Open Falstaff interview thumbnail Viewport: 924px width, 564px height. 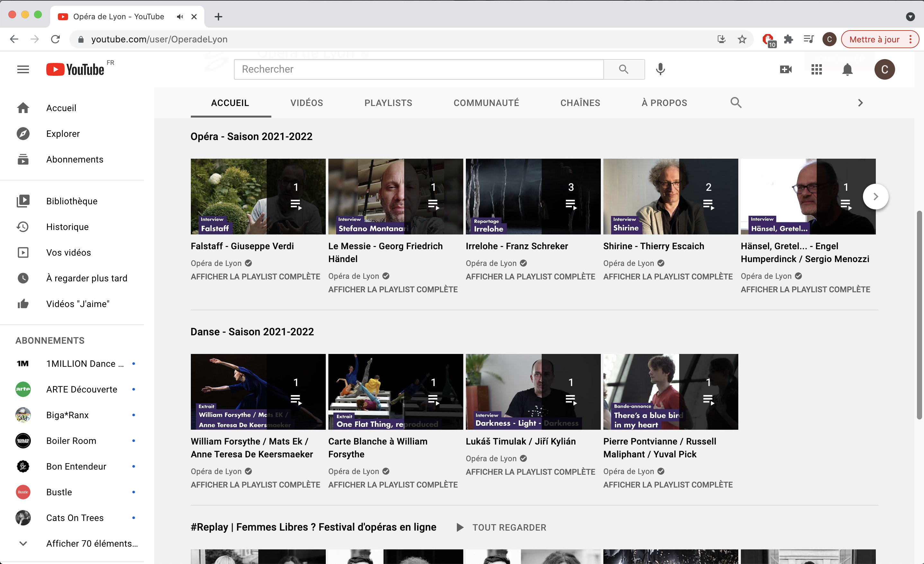pos(258,197)
